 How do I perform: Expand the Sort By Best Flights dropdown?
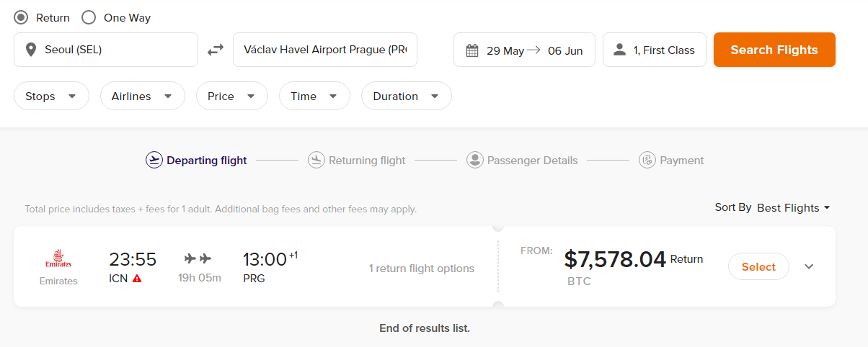pos(793,207)
